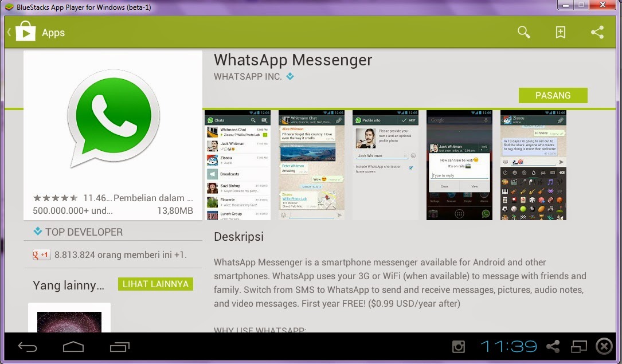Click the TOP DEVELOPER label
This screenshot has height=364, width=622.
click(x=84, y=232)
